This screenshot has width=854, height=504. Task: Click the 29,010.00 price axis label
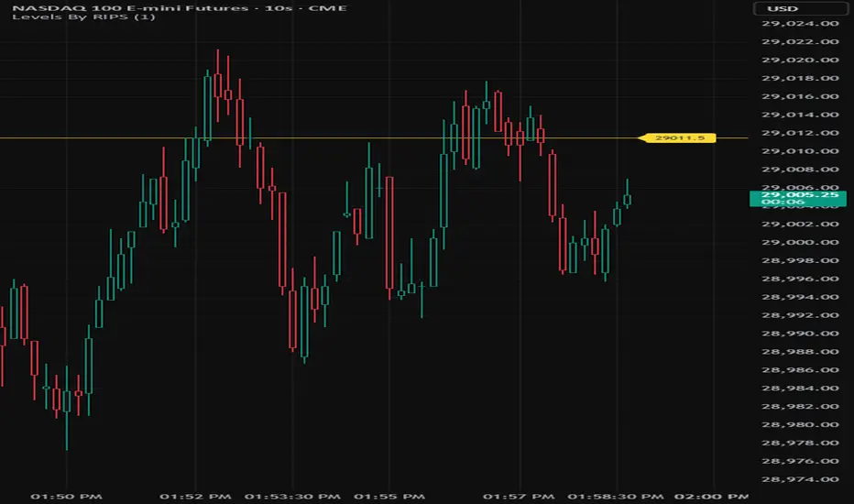pyautogui.click(x=800, y=151)
